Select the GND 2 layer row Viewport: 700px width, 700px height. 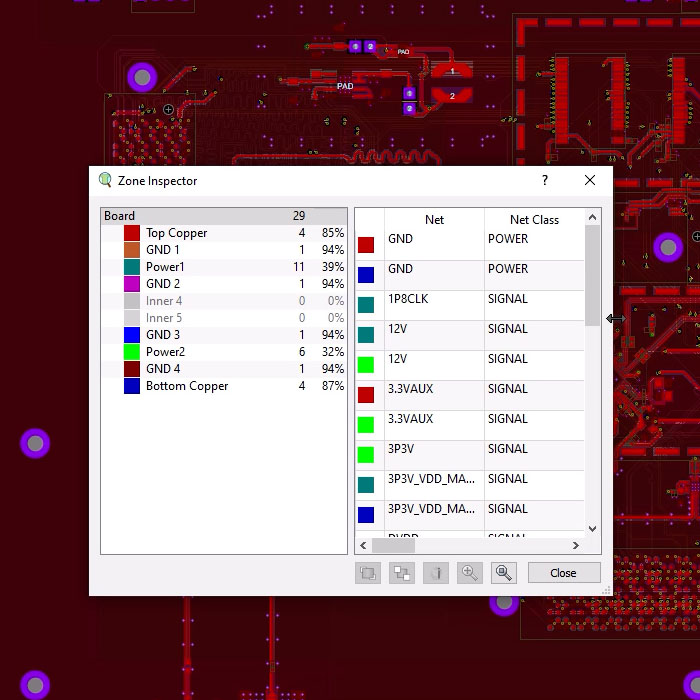point(224,284)
